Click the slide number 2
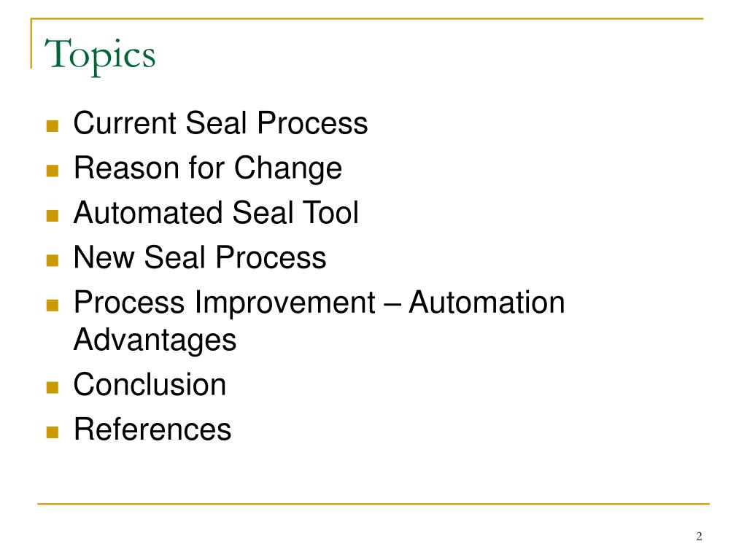 pos(699,537)
